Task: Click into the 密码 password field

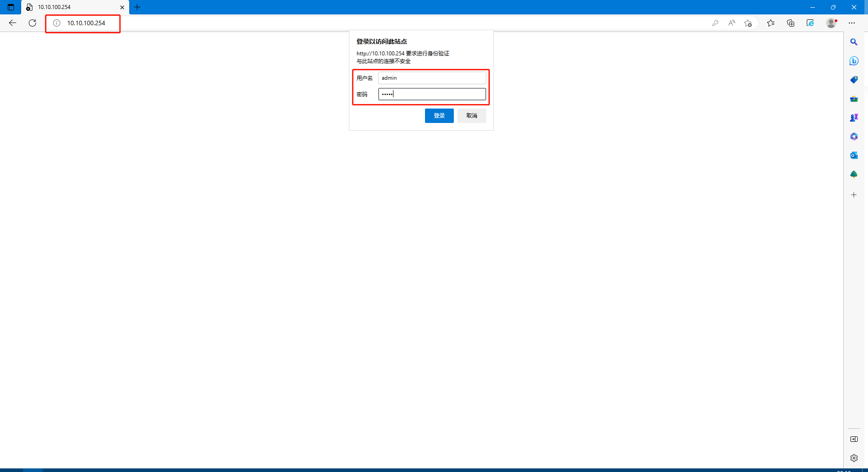Action: [432, 94]
